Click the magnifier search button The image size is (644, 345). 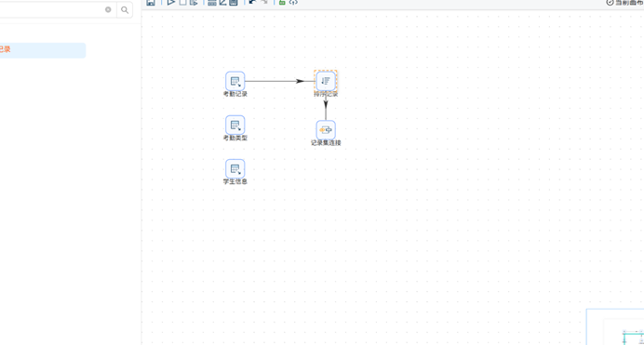pos(125,10)
